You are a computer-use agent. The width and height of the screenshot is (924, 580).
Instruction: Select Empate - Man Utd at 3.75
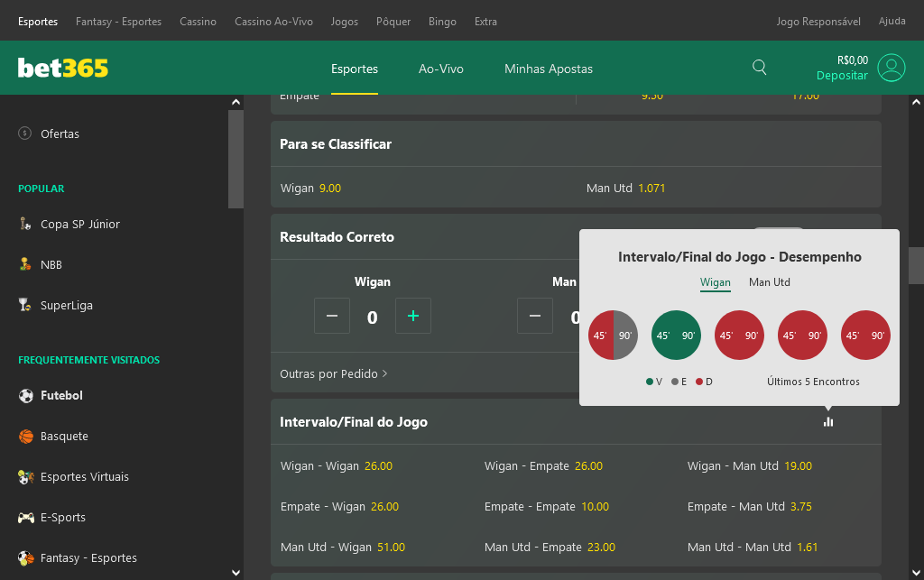pyautogui.click(x=750, y=507)
